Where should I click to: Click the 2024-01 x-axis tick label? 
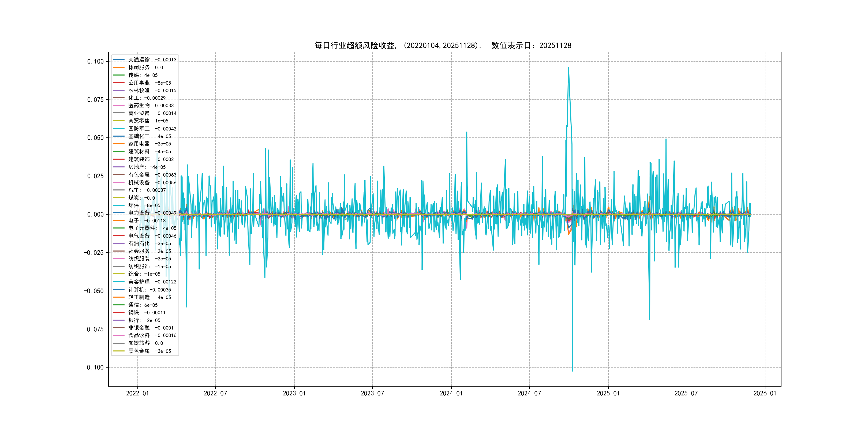pos(451,393)
